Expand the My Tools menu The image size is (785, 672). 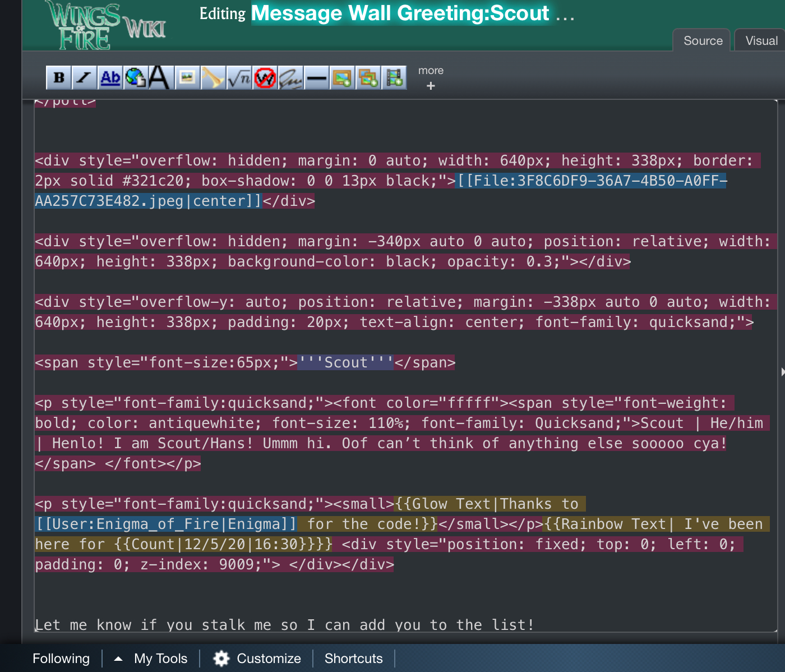pyautogui.click(x=151, y=659)
